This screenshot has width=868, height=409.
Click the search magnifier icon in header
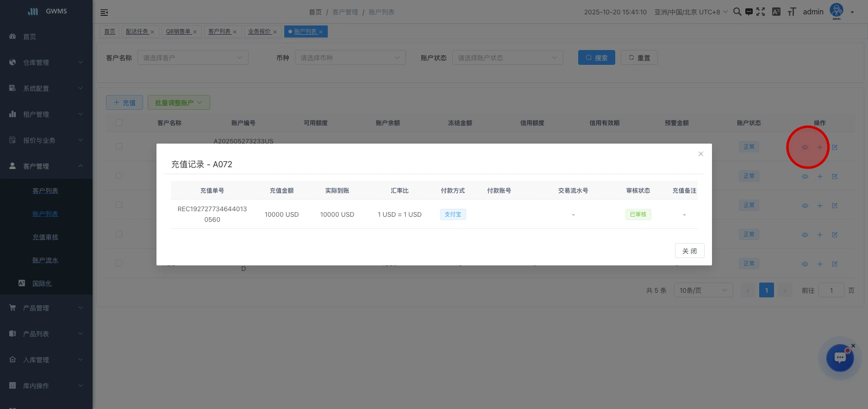737,12
